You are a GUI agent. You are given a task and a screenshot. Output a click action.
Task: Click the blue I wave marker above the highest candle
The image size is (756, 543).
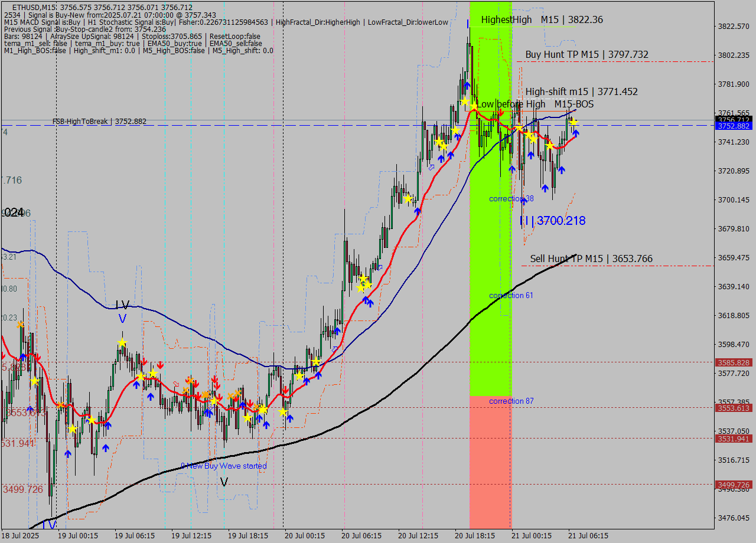(x=468, y=24)
